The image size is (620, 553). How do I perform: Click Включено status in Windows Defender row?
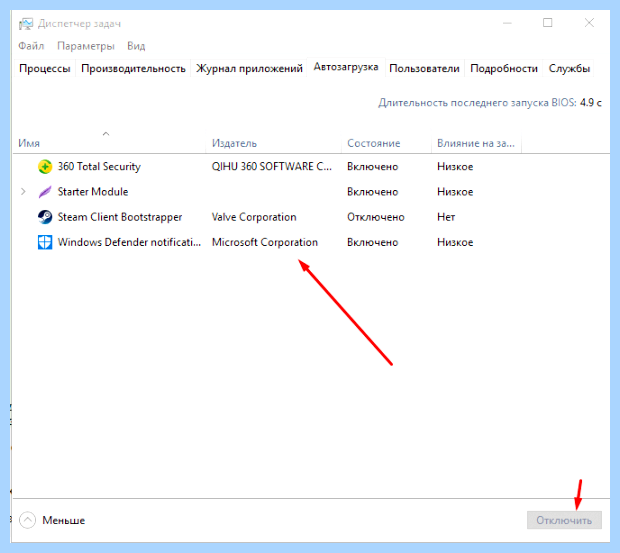372,242
